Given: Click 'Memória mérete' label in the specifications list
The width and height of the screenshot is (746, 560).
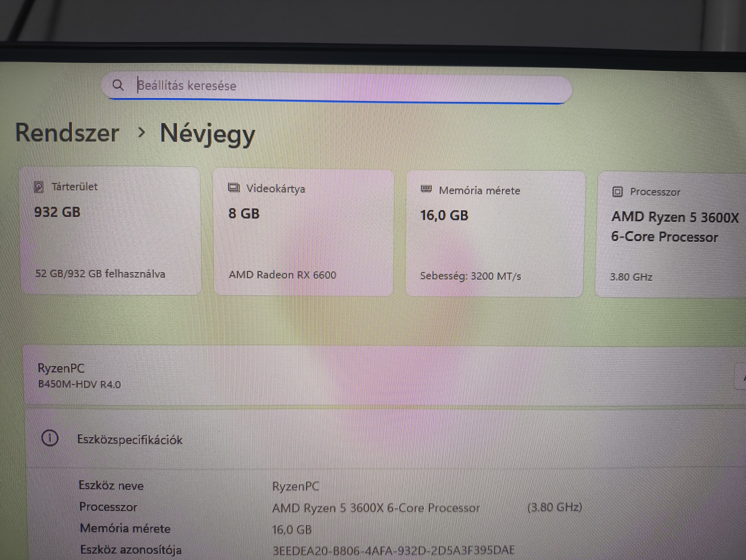Looking at the screenshot, I should (x=125, y=528).
